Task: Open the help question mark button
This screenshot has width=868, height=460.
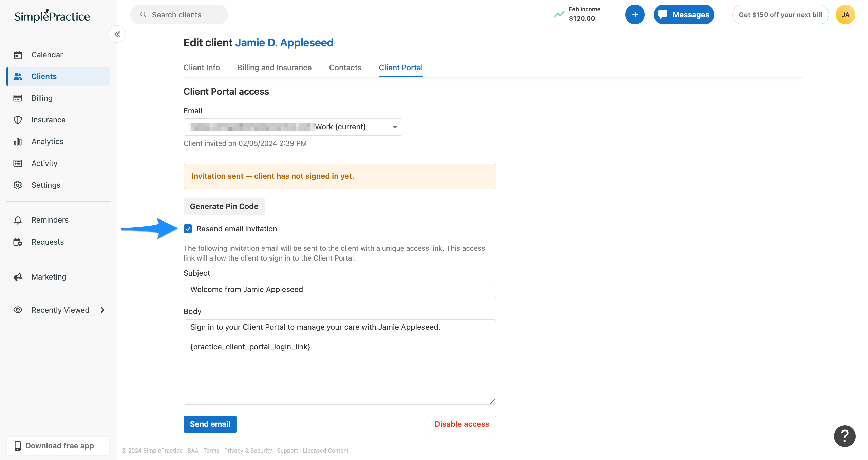Action: point(845,436)
